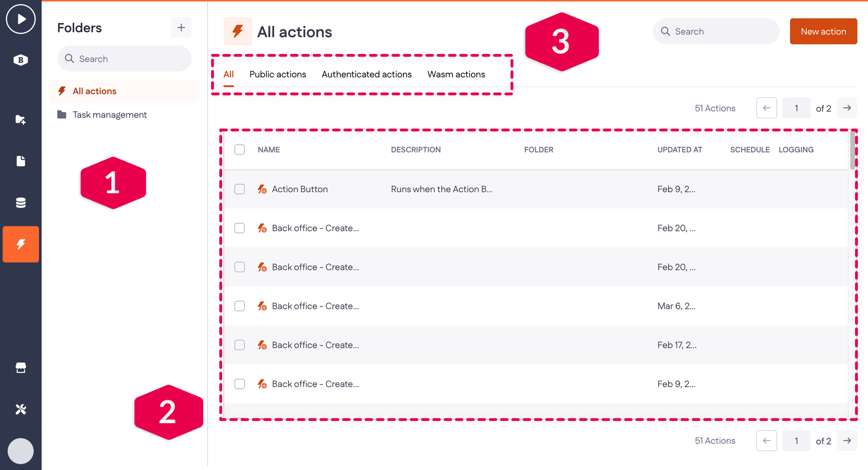868x470 pixels.
Task: Click the table vertical scrollbar thumb
Action: coord(852,151)
